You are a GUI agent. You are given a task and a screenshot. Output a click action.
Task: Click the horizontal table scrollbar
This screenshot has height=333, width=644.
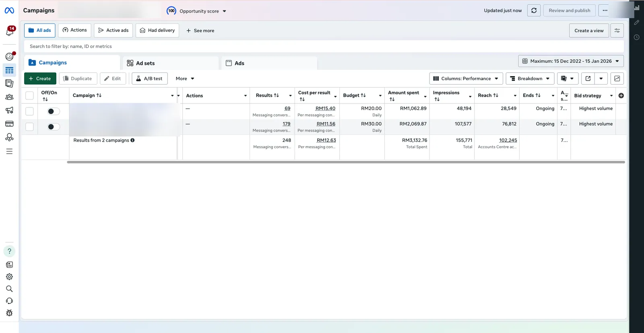coord(346,162)
